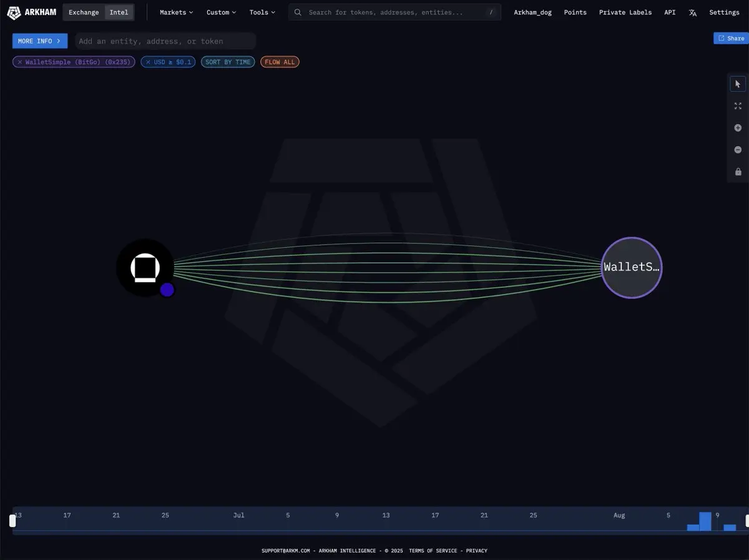Viewport: 749px width, 560px height.
Task: Click the left timeline range handle
Action: [x=12, y=521]
